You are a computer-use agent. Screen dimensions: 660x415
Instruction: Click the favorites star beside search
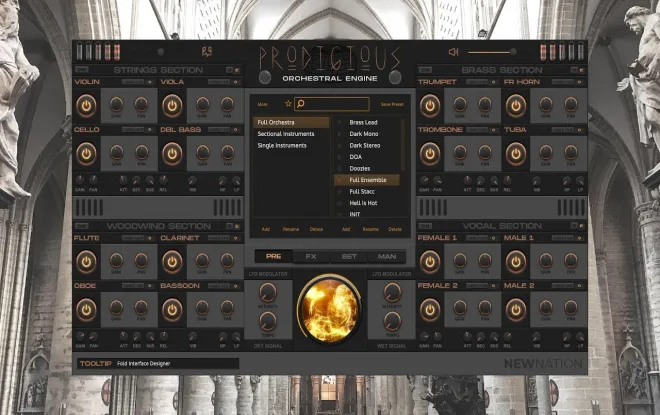pyautogui.click(x=288, y=104)
